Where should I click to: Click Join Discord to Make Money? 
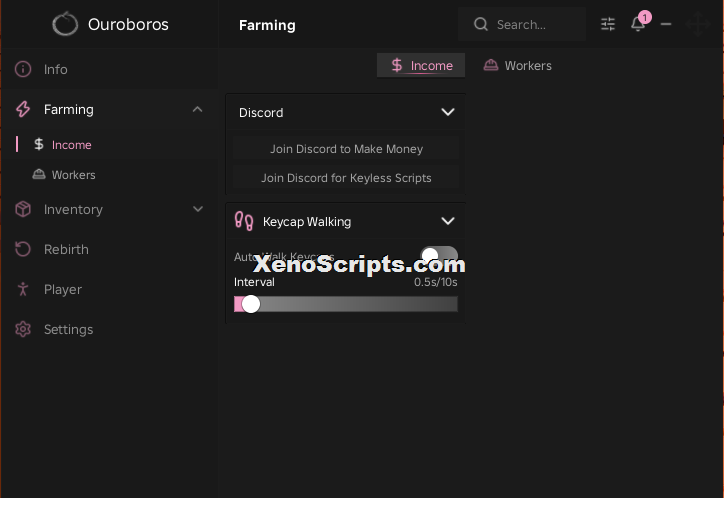346,149
